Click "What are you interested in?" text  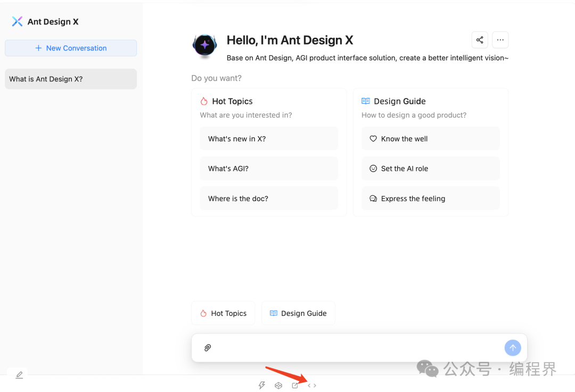(246, 115)
